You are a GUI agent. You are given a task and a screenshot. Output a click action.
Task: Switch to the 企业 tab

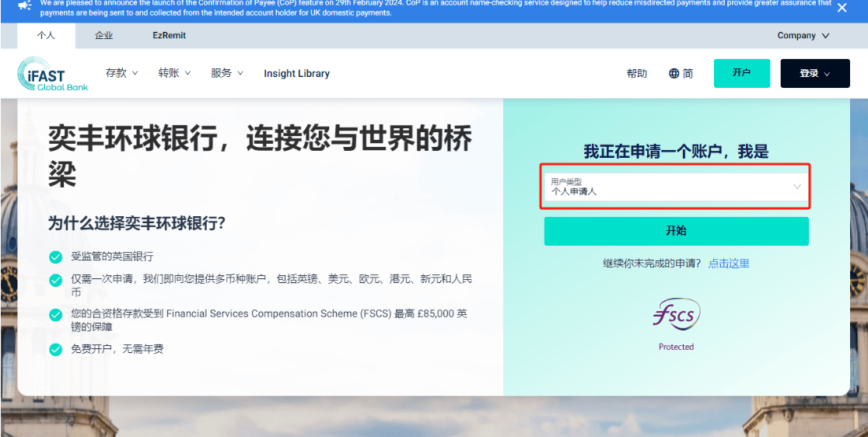(103, 36)
